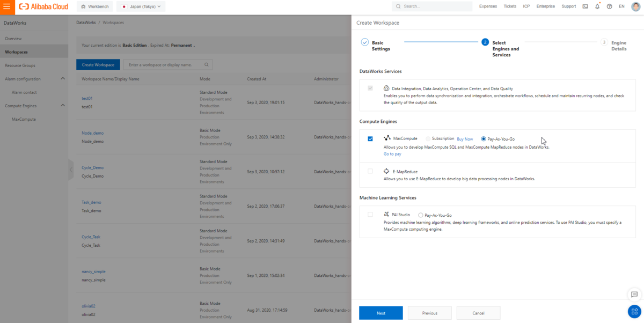
Task: Click the Data Integration services icon
Action: pyautogui.click(x=386, y=88)
